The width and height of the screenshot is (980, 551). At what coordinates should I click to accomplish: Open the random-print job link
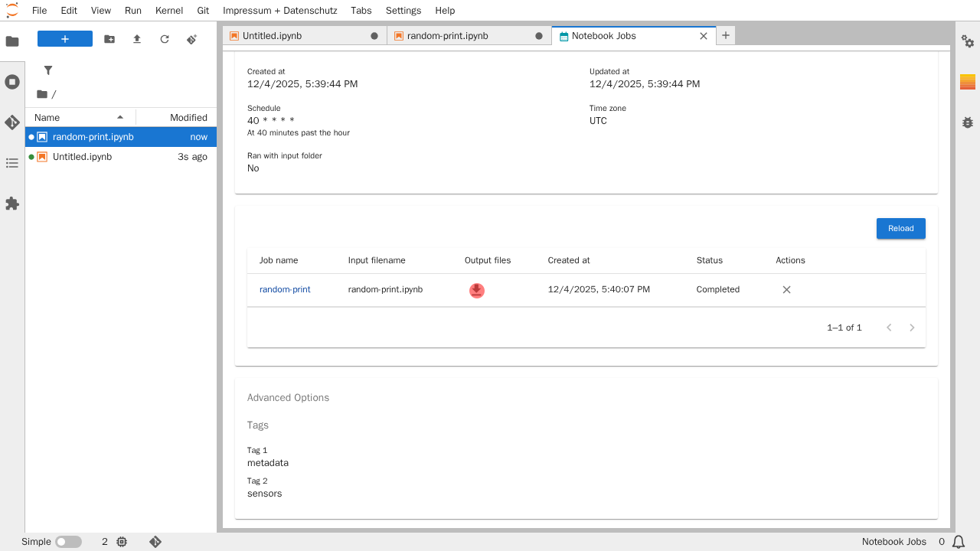tap(285, 289)
